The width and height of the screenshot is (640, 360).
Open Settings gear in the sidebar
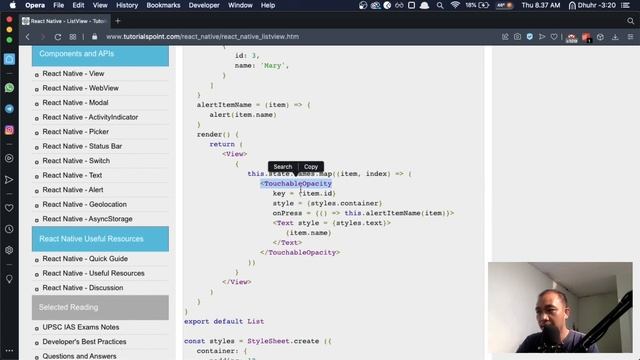(9, 250)
